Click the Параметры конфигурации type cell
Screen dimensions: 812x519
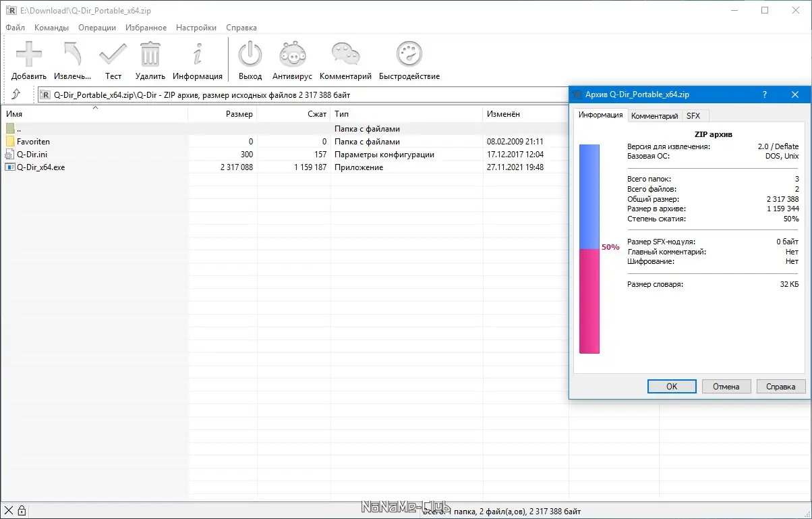[384, 155]
